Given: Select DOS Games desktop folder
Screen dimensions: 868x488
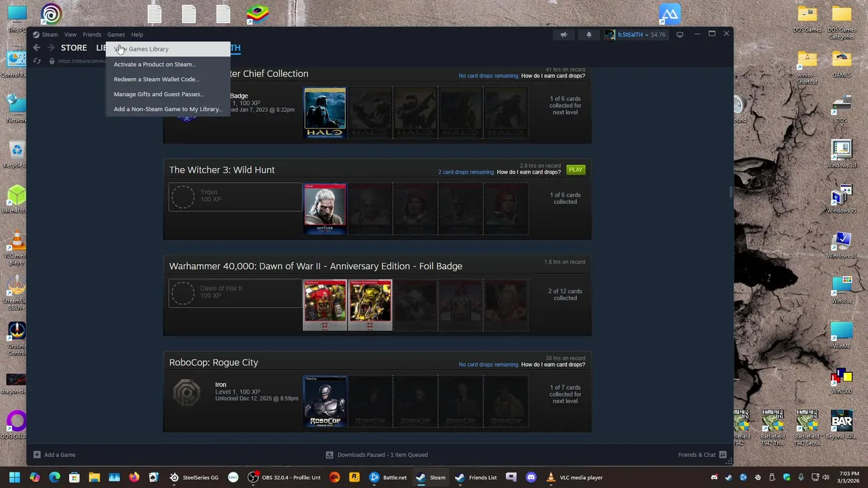Looking at the screenshot, I should coord(807,20).
